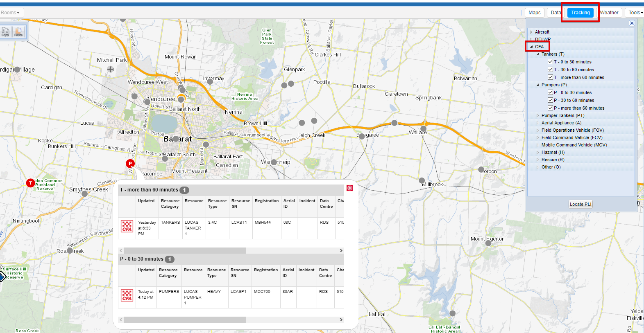Close the Tracking panel

point(632,23)
